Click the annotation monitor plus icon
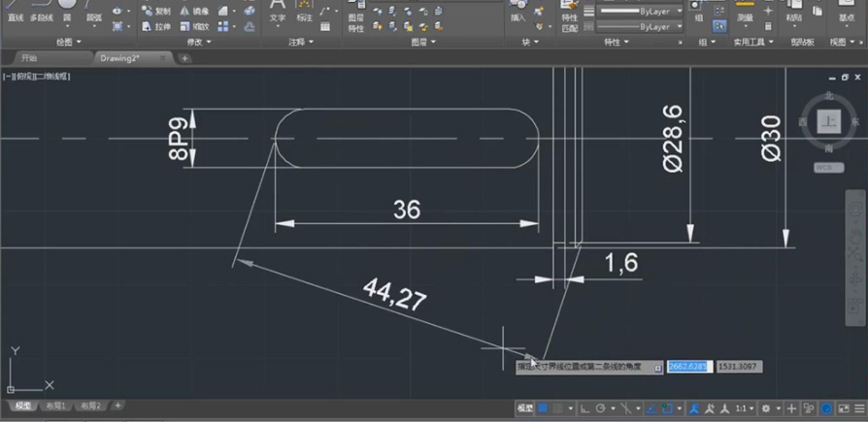868x422 pixels. point(791,408)
